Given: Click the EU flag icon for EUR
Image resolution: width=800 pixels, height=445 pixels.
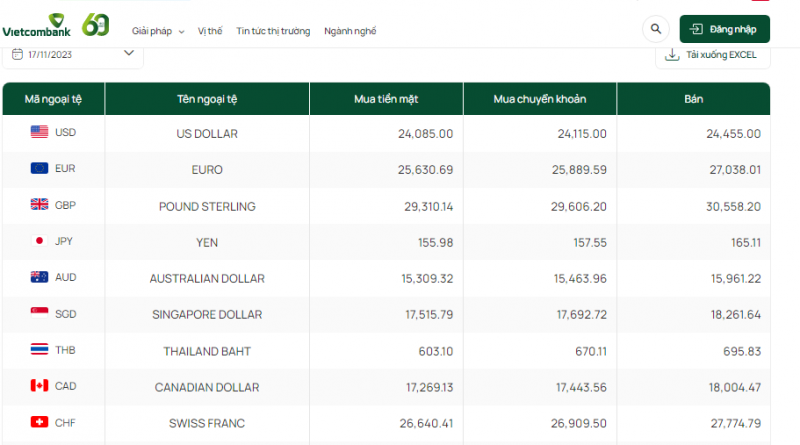Looking at the screenshot, I should click(40, 169).
